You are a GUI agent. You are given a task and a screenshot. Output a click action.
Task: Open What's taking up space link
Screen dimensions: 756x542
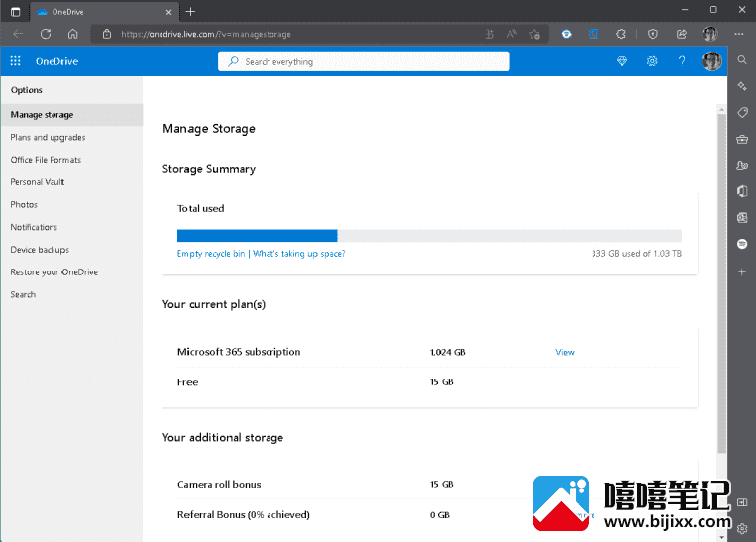pos(299,253)
